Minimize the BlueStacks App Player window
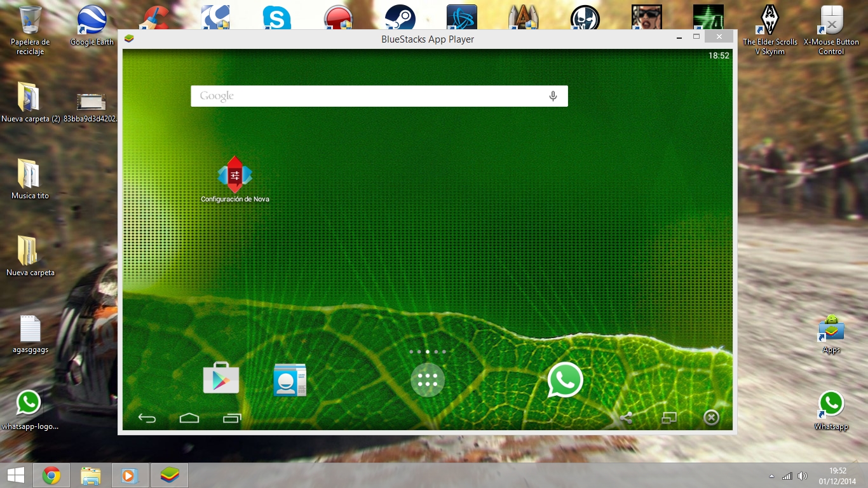The height and width of the screenshot is (488, 868). (681, 37)
